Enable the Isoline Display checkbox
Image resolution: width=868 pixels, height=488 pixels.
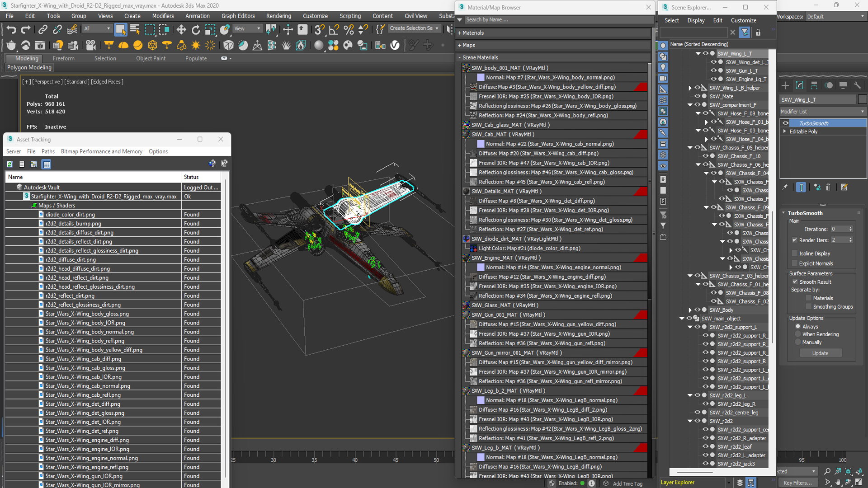[x=794, y=253]
